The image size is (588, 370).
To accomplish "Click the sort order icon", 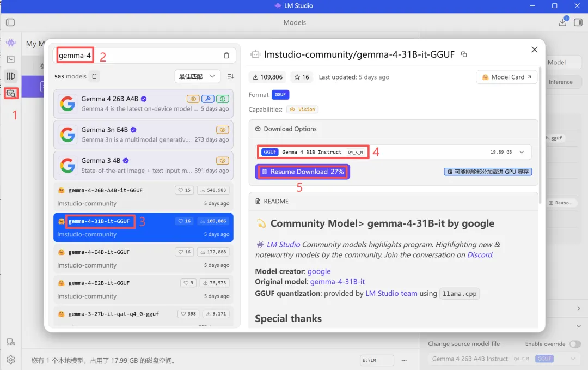I will point(231,76).
